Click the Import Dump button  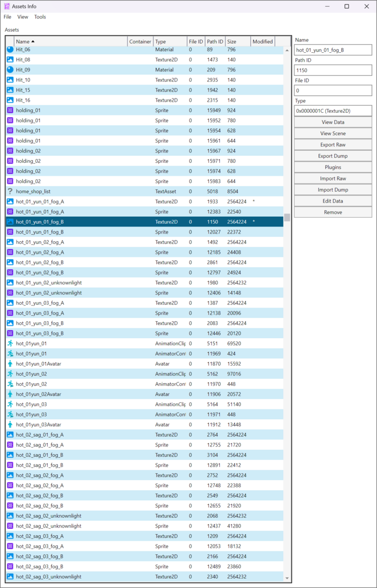pos(333,190)
